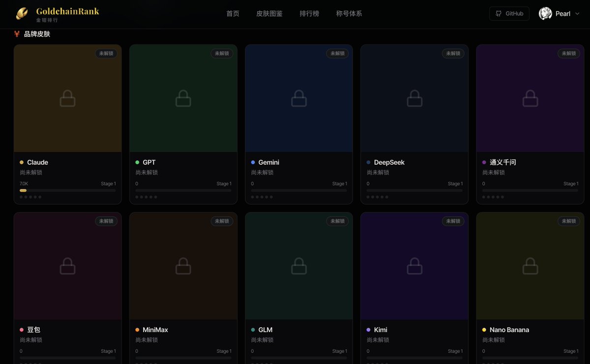Open the Pearl account dropdown chevron

[x=577, y=14]
